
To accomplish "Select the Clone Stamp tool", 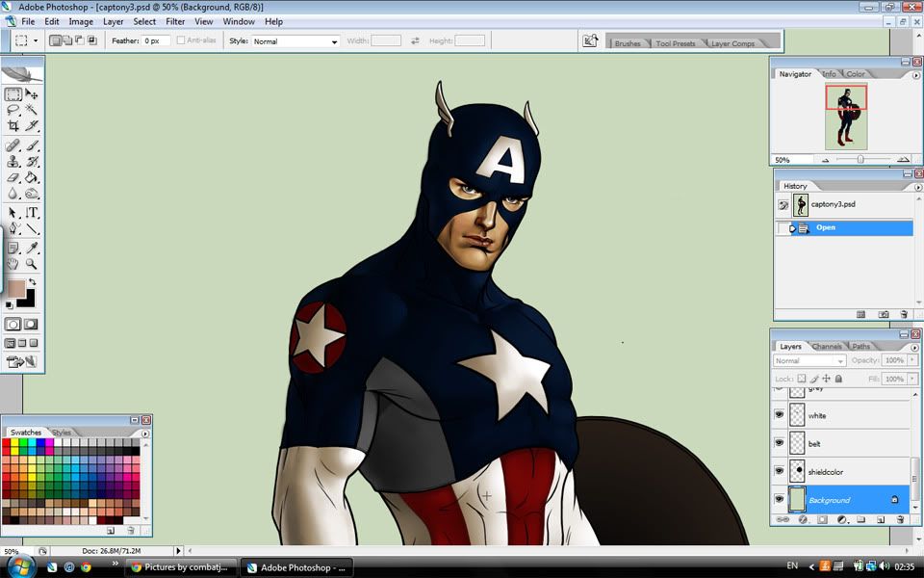I will click(13, 161).
